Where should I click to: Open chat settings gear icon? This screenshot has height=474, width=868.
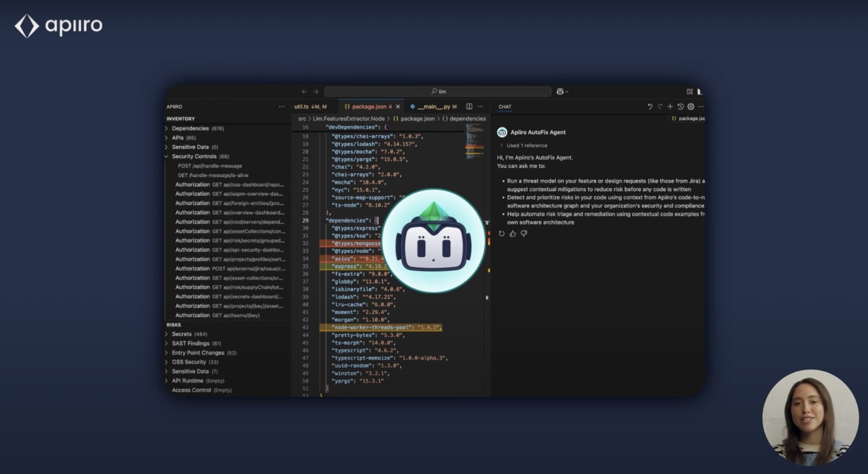click(x=691, y=107)
